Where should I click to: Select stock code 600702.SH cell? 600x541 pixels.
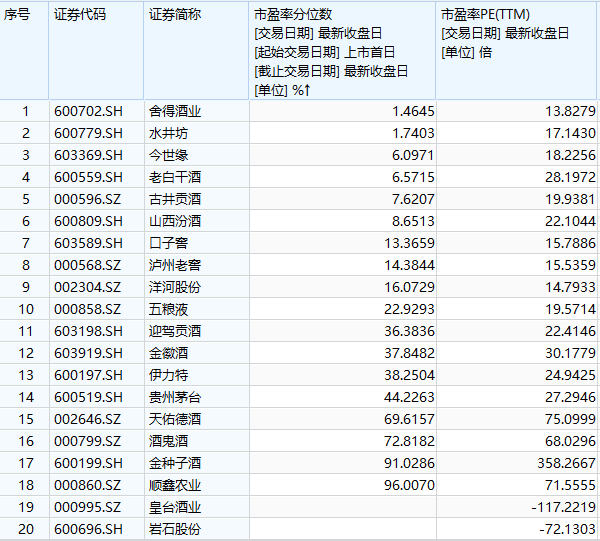[88, 111]
